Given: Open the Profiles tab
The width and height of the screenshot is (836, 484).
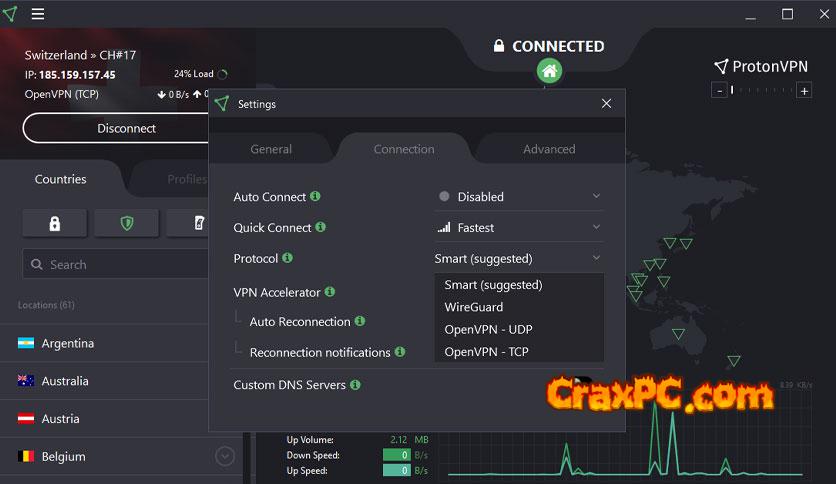Looking at the screenshot, I should (187, 179).
